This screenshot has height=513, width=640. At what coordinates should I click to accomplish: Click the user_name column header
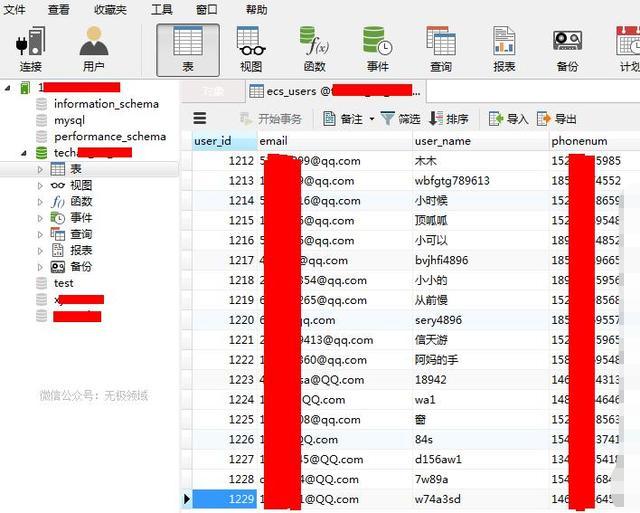(480, 141)
